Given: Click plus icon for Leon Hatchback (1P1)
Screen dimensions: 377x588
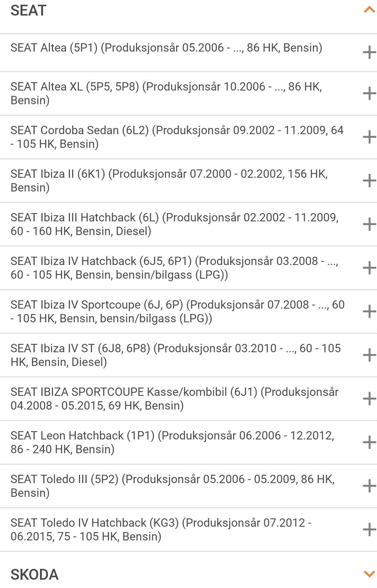Looking at the screenshot, I should click(369, 442).
